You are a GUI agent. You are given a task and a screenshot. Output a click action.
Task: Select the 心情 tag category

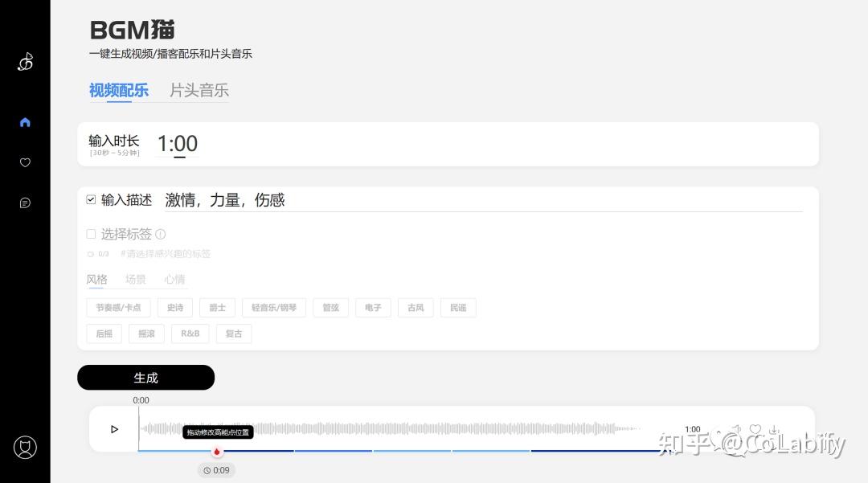pyautogui.click(x=174, y=279)
